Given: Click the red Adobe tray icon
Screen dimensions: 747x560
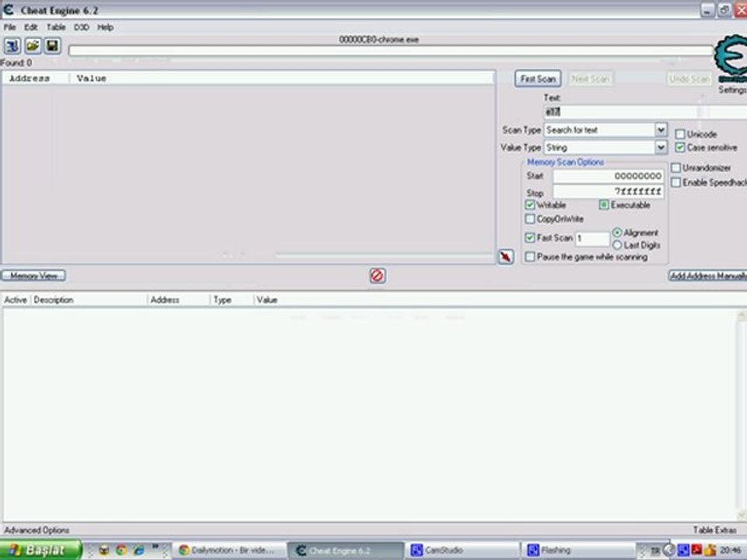Looking at the screenshot, I should click(x=696, y=550).
